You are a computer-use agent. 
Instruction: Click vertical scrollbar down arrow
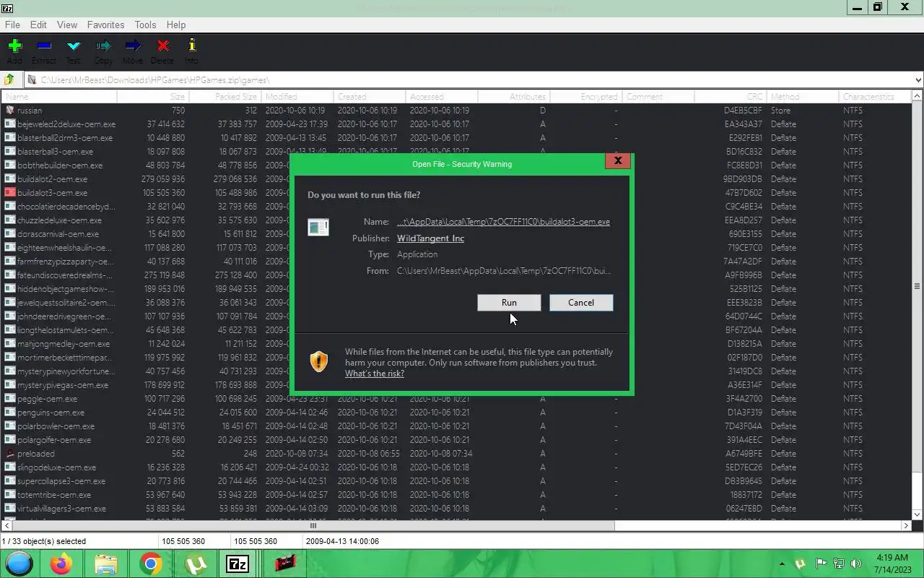tap(918, 514)
